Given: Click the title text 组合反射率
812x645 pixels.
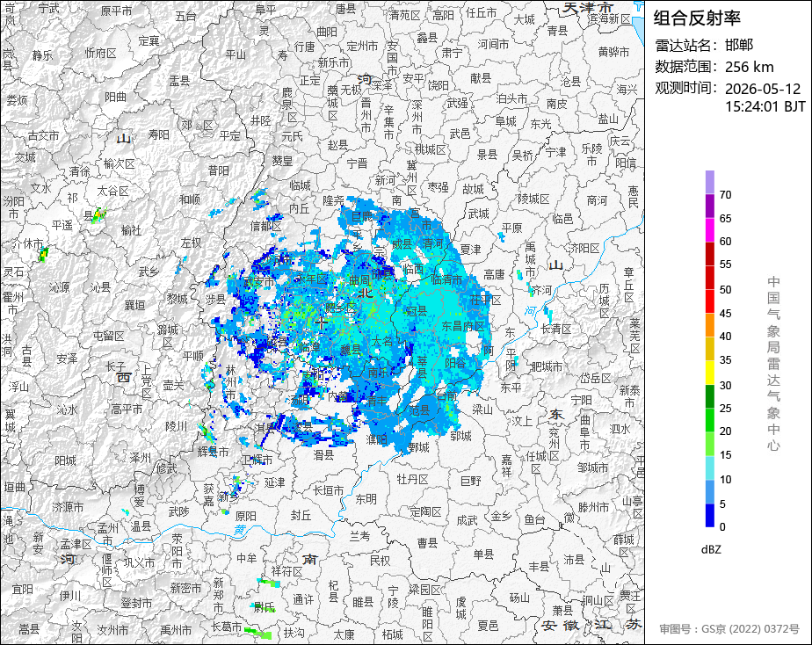Looking at the screenshot, I should click(697, 18).
